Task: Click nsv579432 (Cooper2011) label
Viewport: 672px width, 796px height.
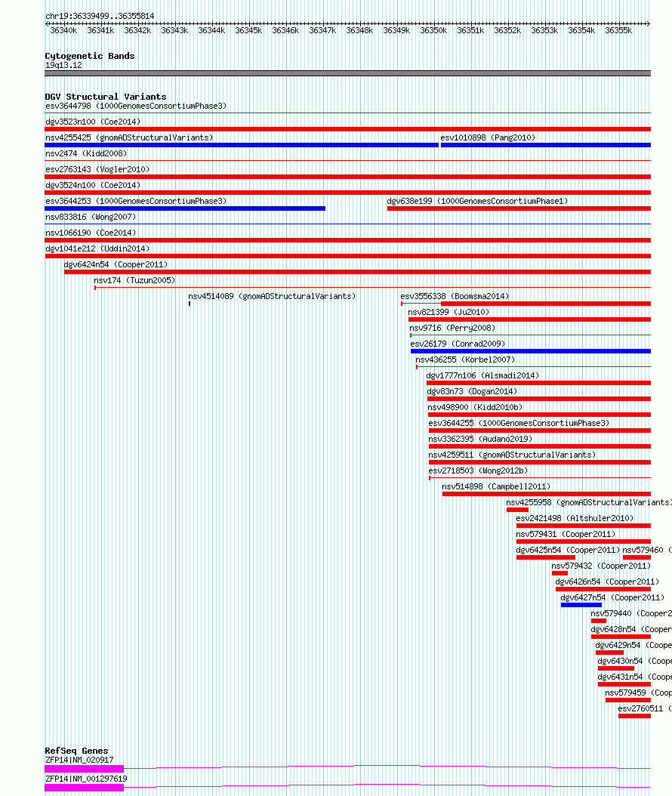Action: coord(601,566)
